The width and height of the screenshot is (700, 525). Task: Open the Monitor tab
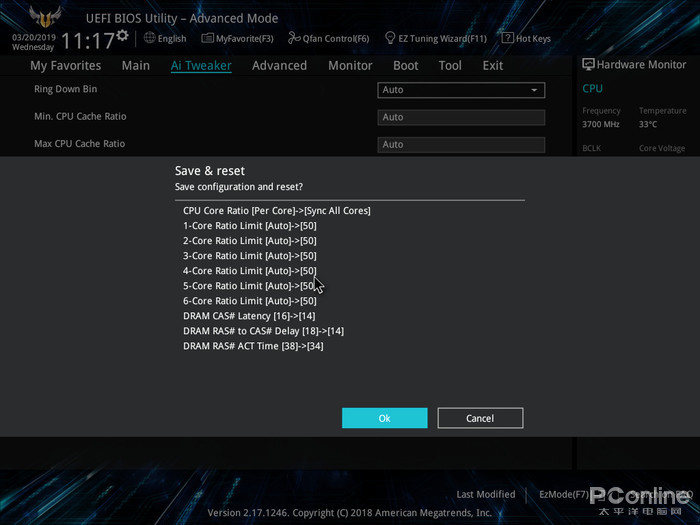coord(350,66)
